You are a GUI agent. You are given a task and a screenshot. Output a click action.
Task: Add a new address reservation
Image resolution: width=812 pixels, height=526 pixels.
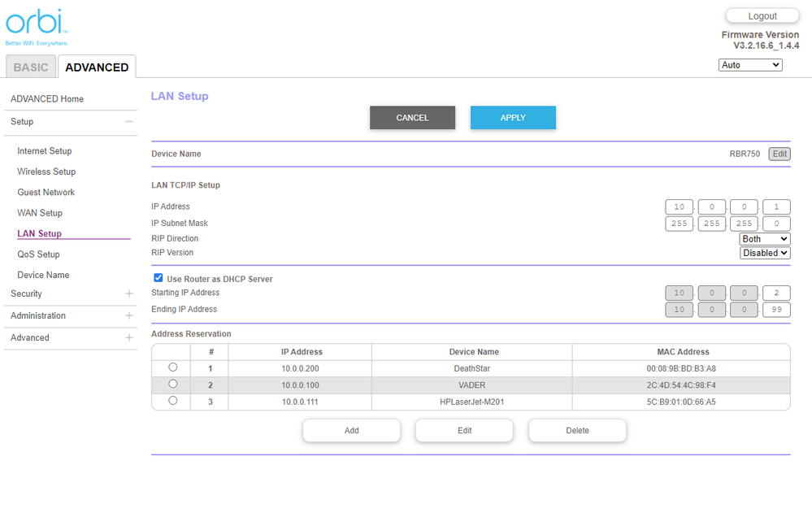click(351, 431)
